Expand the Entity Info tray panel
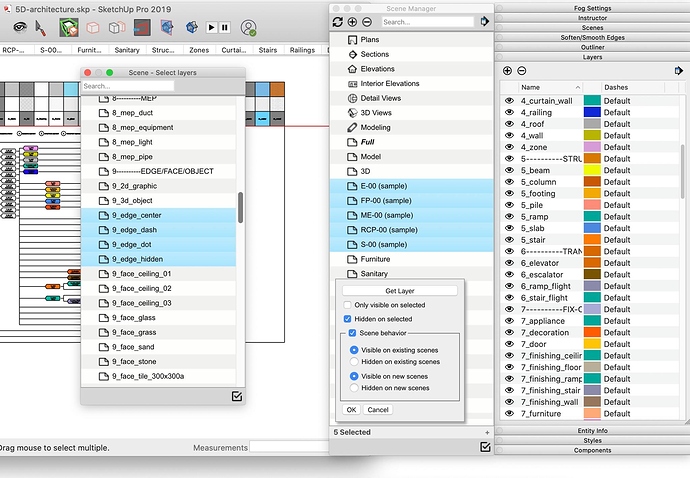This screenshot has height=478, width=690. (592, 430)
